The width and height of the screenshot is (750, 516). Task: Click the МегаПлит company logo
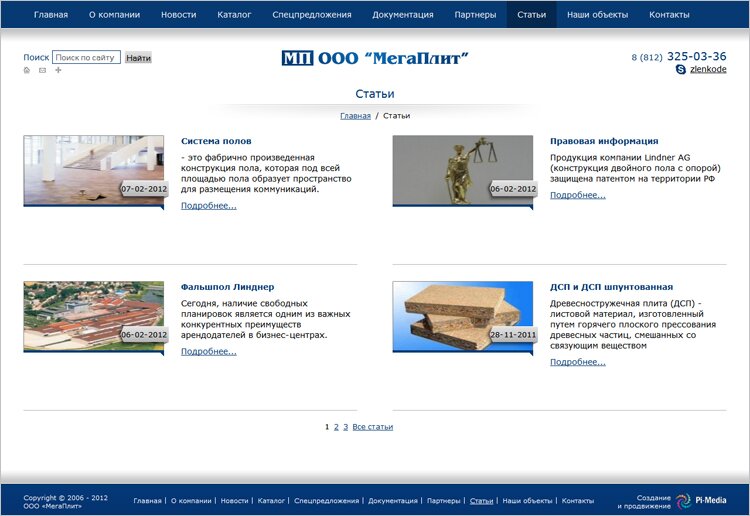(x=375, y=58)
